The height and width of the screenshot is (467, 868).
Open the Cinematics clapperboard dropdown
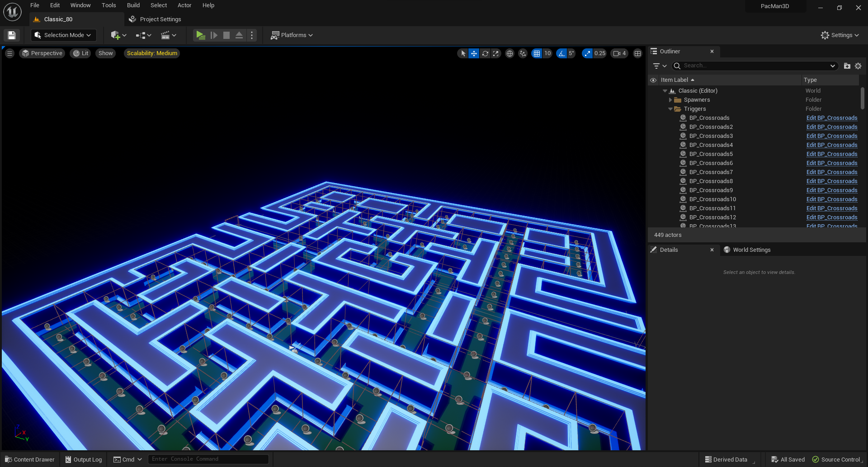point(169,35)
